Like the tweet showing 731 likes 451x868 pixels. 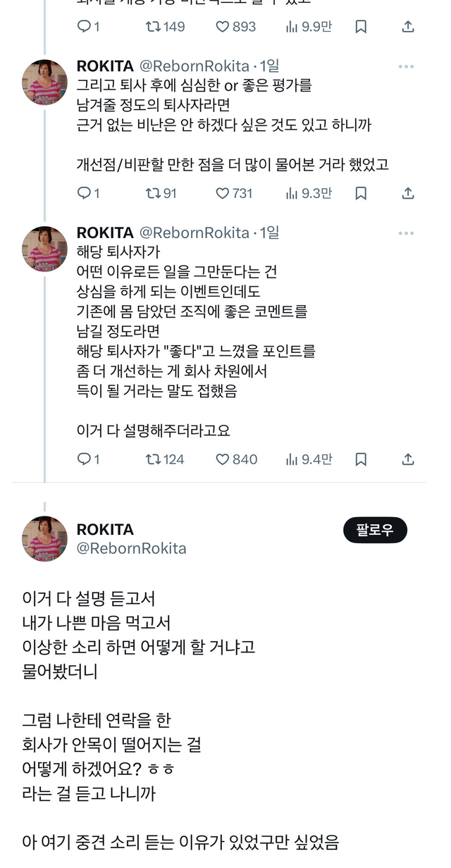pyautogui.click(x=223, y=193)
